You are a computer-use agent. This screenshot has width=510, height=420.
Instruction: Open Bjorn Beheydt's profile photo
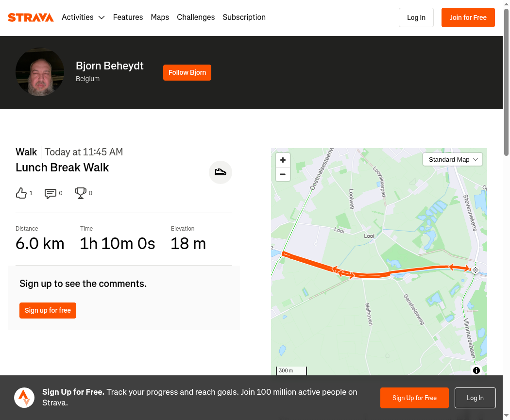pyautogui.click(x=40, y=72)
